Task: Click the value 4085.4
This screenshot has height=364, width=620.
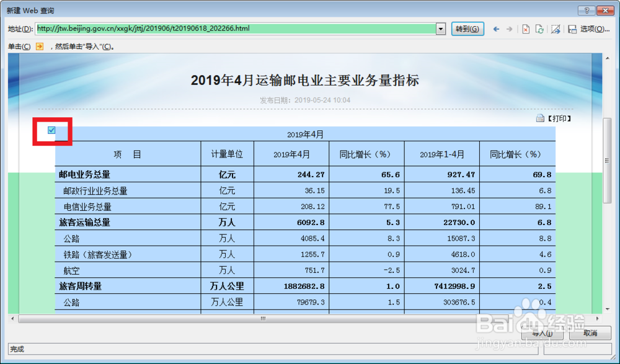Action: click(312, 239)
